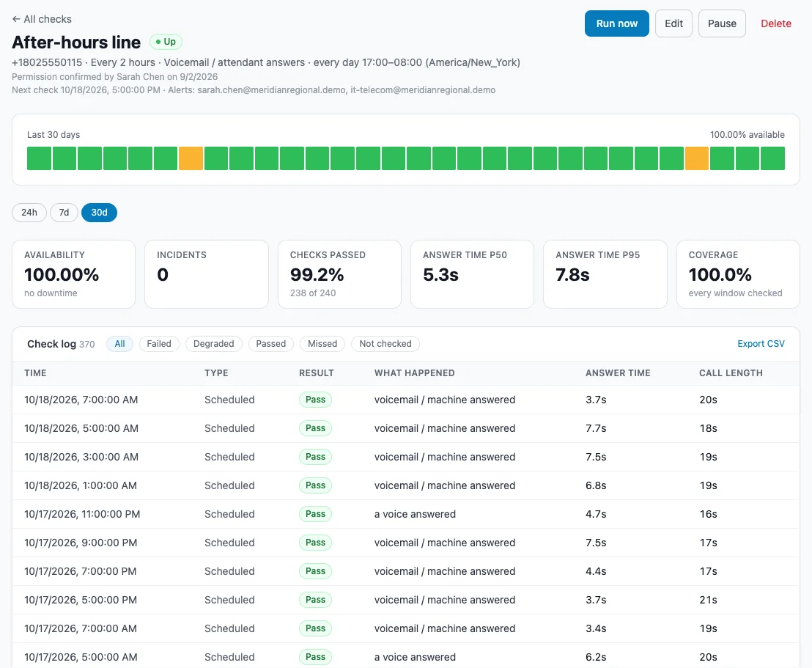Viewport: 812px width, 668px height.
Task: Select the 30d range
Action: tap(100, 213)
